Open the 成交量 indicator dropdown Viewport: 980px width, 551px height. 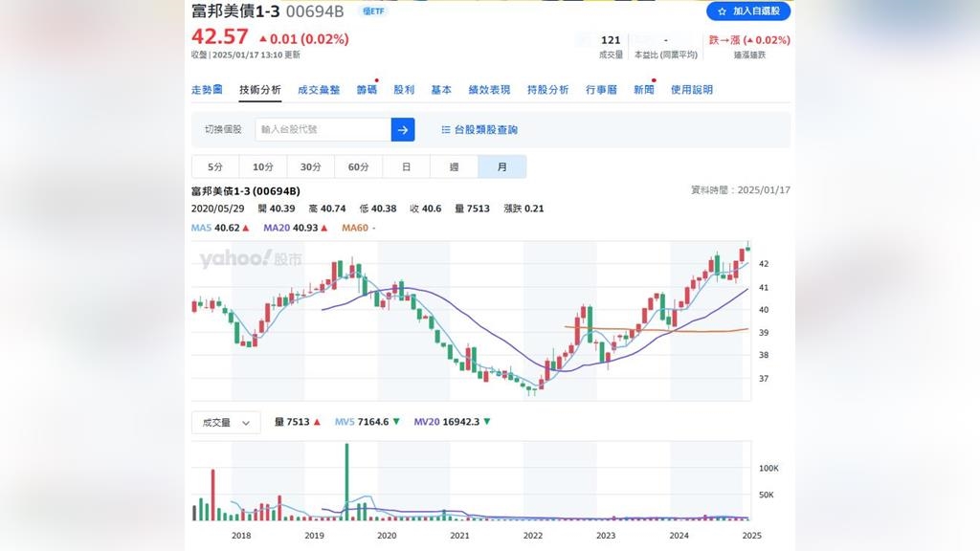(x=226, y=423)
